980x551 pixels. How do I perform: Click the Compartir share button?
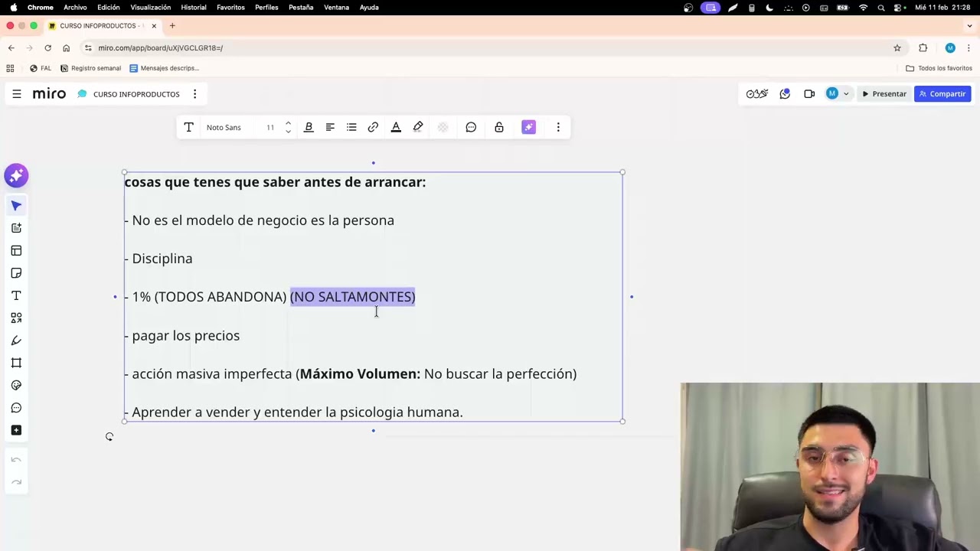tap(942, 93)
